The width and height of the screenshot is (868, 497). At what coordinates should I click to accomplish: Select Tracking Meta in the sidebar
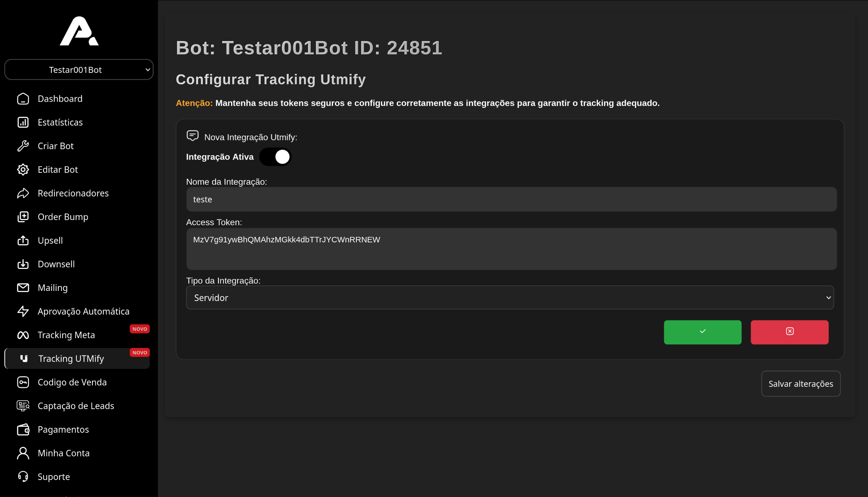[77, 335]
